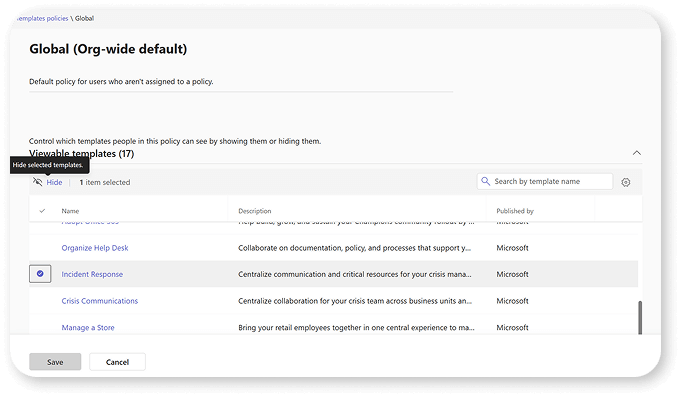The height and width of the screenshot is (397, 681).
Task: Click the Description column header
Action: 255,211
